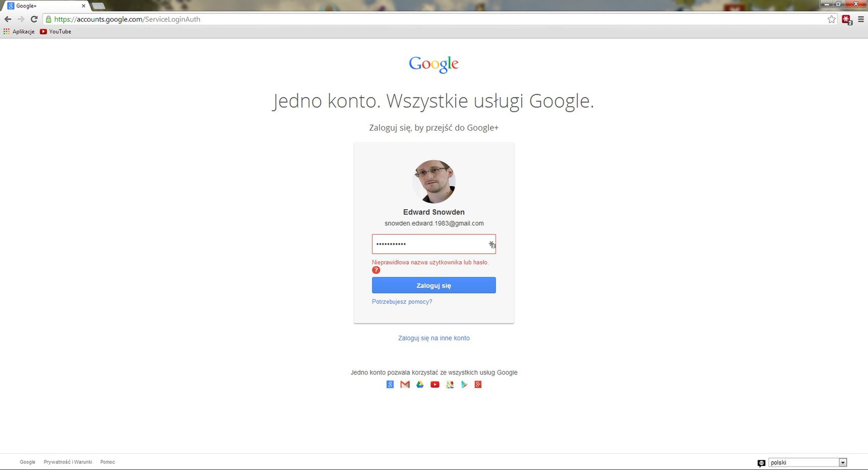Reload the page with the refresh icon
The height and width of the screenshot is (470, 868).
point(34,19)
